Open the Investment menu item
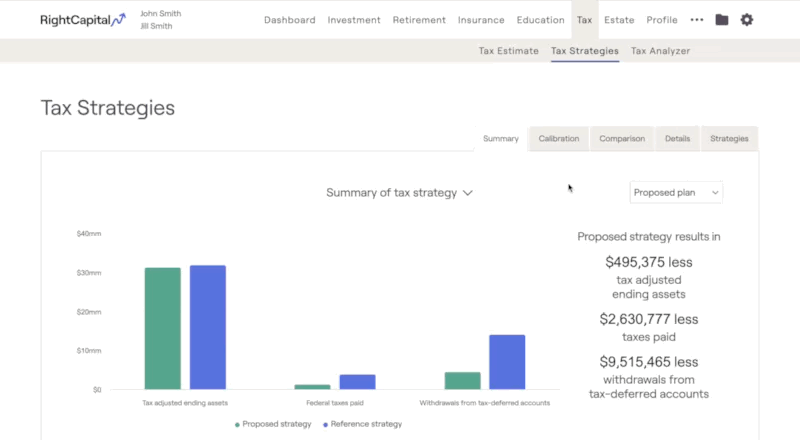800x440 pixels. pyautogui.click(x=353, y=20)
